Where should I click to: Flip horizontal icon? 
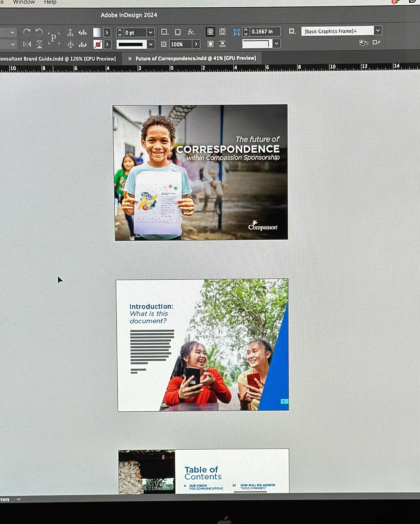(27, 44)
